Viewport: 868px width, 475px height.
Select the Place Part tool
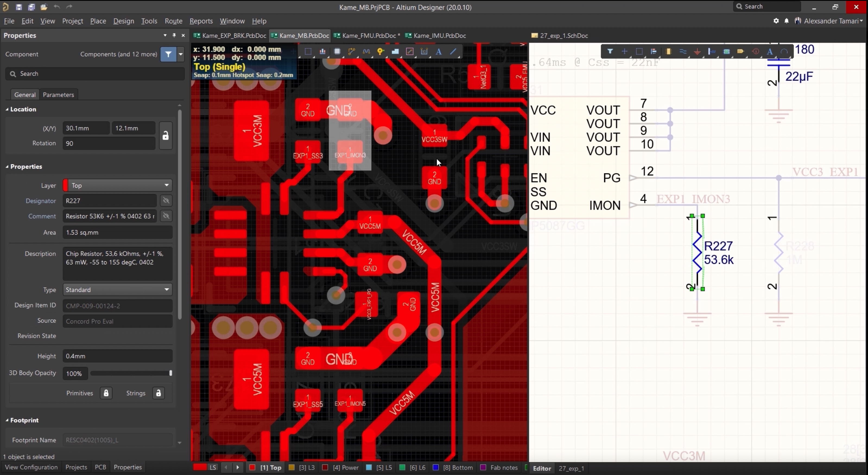(669, 51)
